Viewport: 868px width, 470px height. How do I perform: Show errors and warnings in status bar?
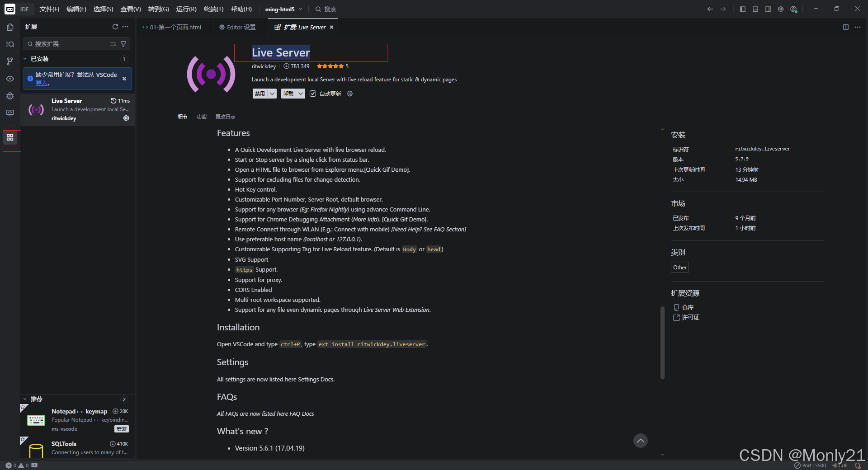(x=17, y=465)
